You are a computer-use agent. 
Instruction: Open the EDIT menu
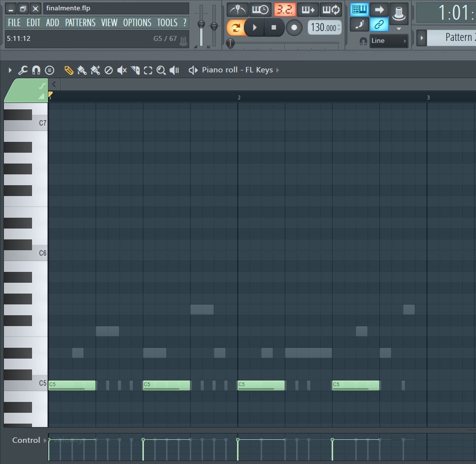[x=34, y=23]
